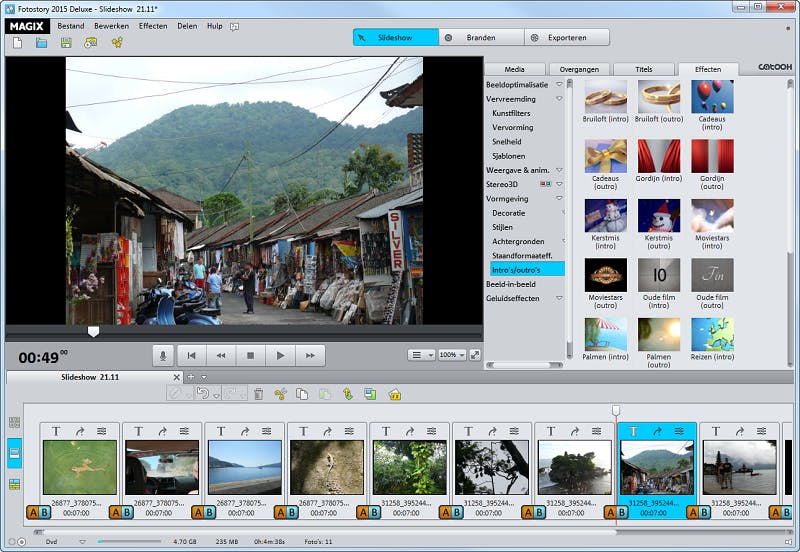The height and width of the screenshot is (552, 800).
Task: Switch to storyboard view mode on left
Action: pyautogui.click(x=14, y=453)
